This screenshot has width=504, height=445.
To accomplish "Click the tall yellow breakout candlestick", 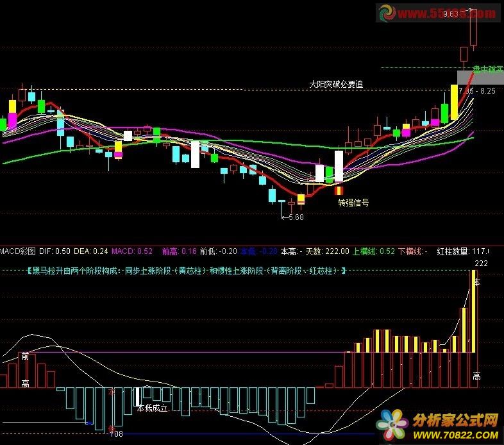I will point(454,103).
